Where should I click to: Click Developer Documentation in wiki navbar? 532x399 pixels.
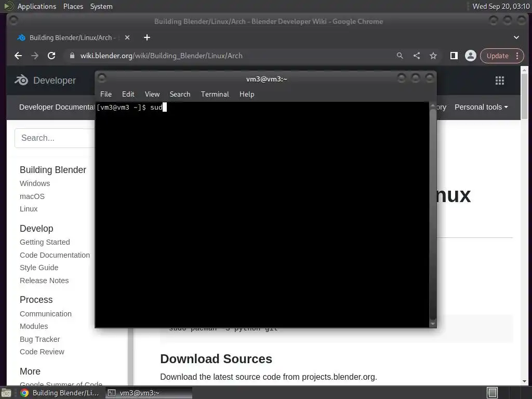57,107
